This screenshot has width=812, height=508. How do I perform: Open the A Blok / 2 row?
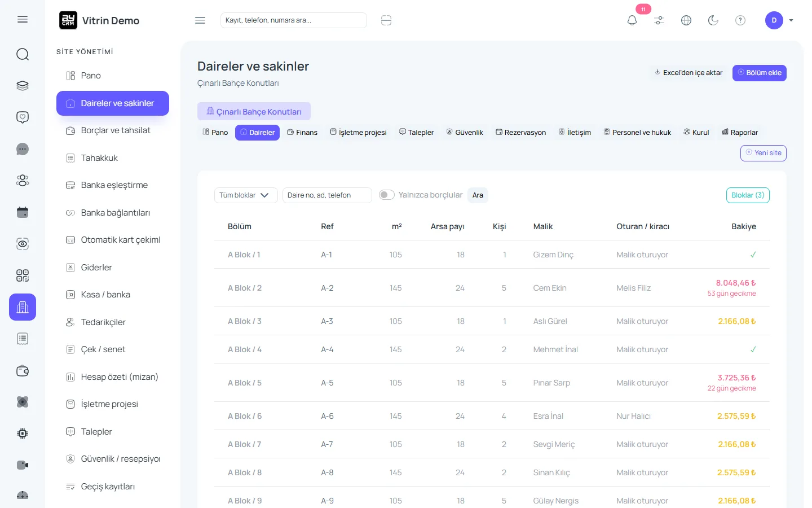pyautogui.click(x=492, y=288)
